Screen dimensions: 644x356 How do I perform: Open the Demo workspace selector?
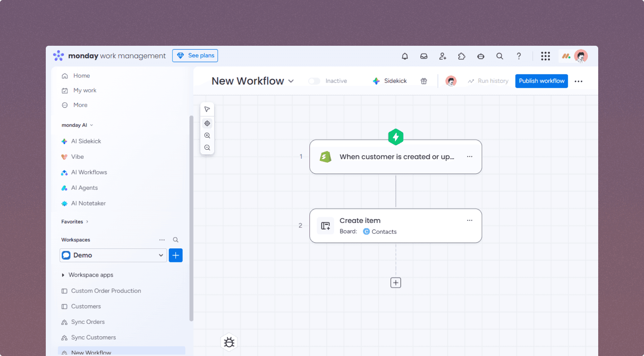click(113, 255)
